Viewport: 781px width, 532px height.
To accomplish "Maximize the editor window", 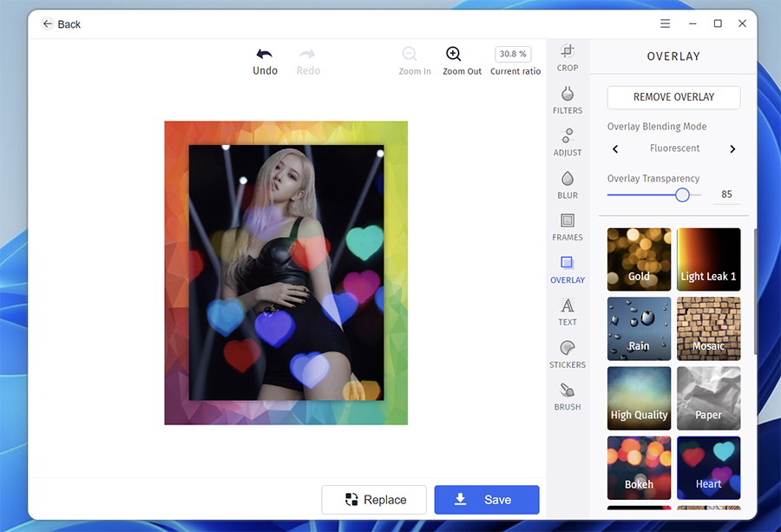I will click(x=718, y=23).
